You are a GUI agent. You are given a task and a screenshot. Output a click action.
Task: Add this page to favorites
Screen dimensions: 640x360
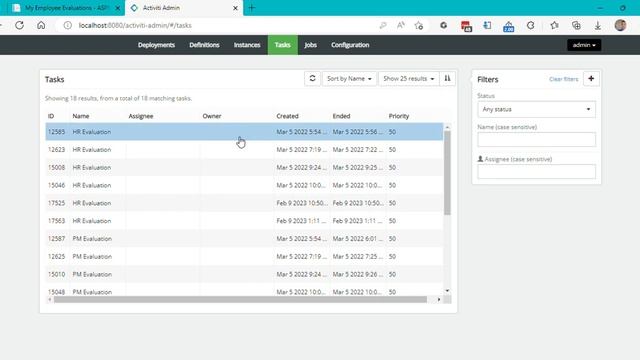[418, 25]
